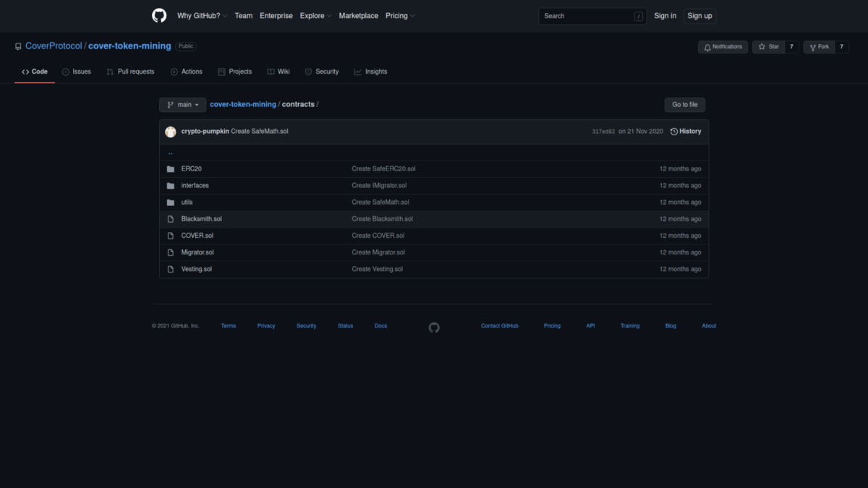Click the About footer link
Viewport: 868px width, 488px height.
[709, 326]
